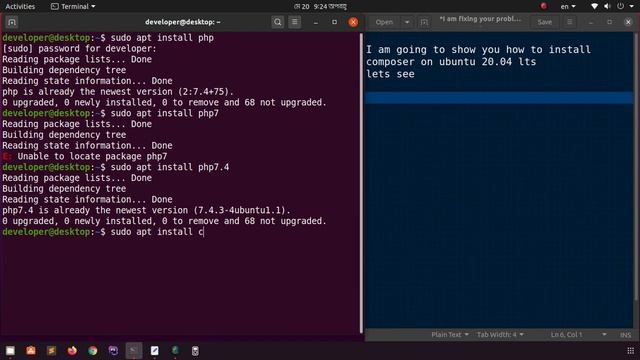Click 'php7.4 is already the newest version' line
Screen dimensions: 640x360
[147, 210]
